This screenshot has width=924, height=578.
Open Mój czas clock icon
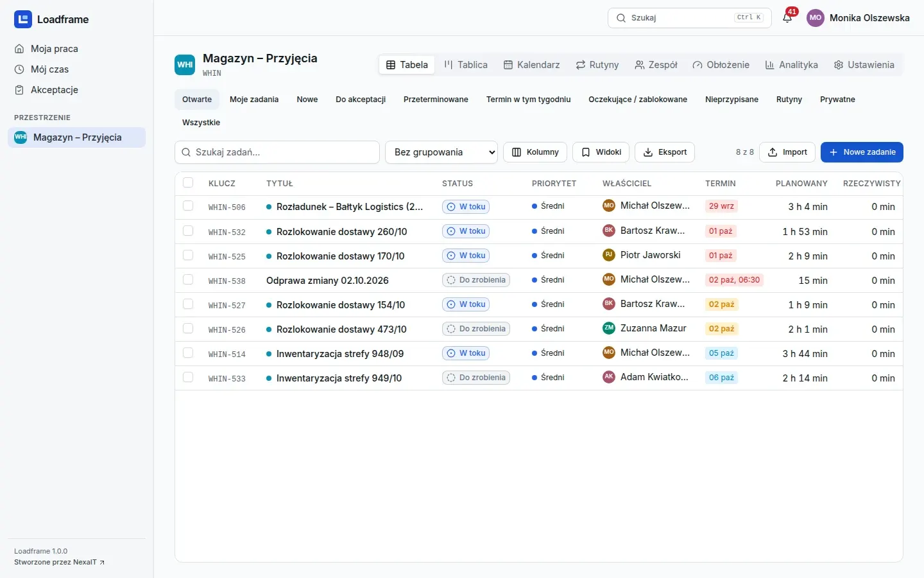(19, 69)
